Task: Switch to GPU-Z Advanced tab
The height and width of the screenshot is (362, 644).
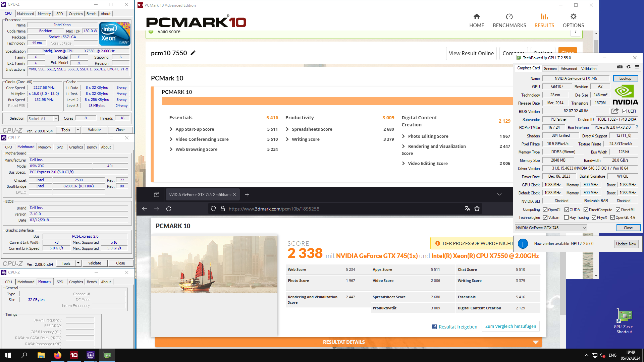Action: (x=569, y=68)
